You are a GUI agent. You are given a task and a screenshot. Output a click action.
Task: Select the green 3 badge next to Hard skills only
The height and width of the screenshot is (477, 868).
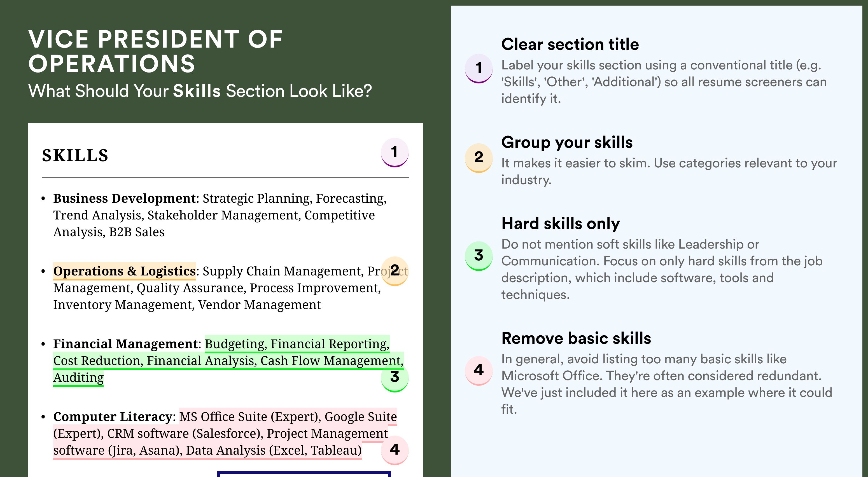point(479,256)
